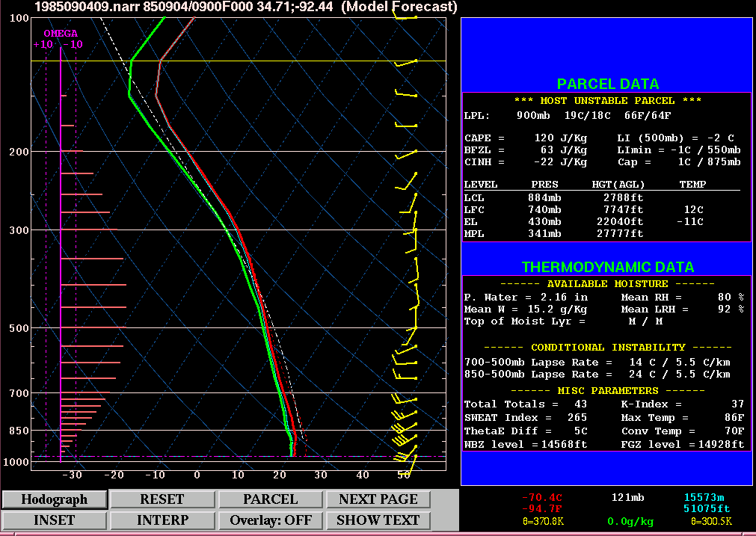Click the sounding title text at top
The width and height of the screenshot is (756, 536).
(247, 7)
